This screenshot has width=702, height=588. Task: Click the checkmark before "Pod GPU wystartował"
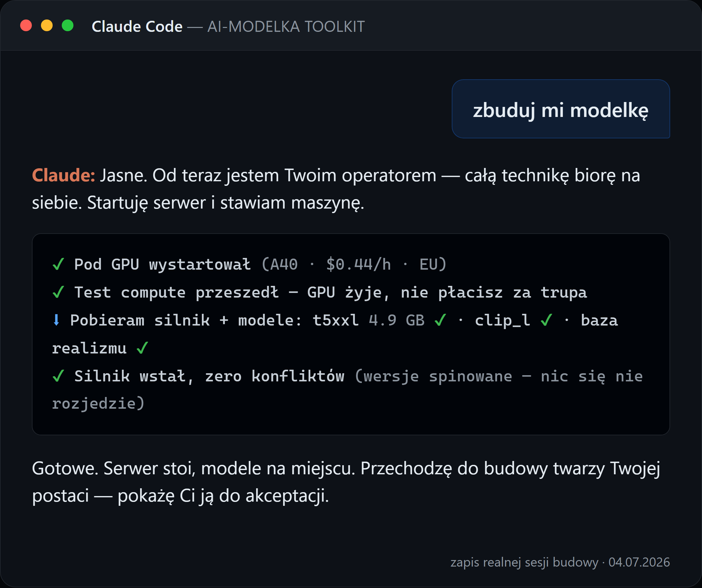(x=58, y=264)
